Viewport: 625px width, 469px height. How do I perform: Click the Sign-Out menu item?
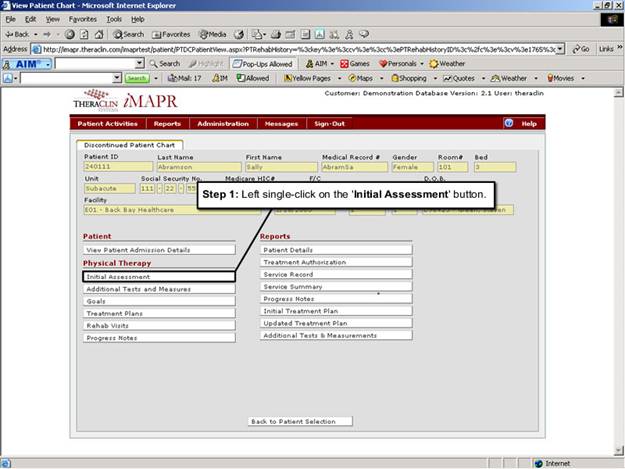point(329,123)
